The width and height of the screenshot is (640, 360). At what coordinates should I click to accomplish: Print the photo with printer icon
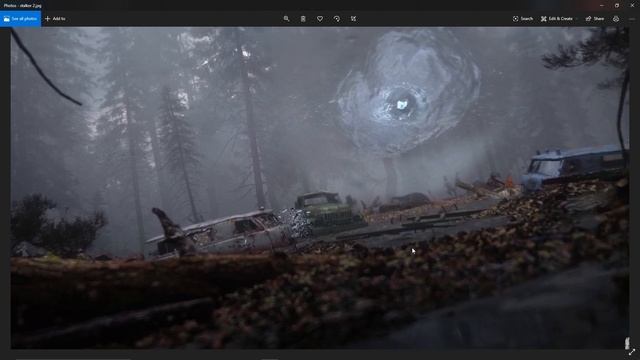pos(616,19)
